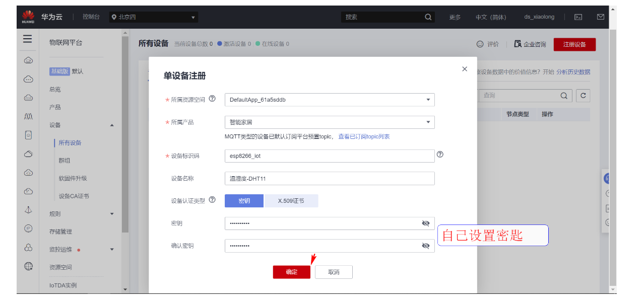Open 软固件升级 in the sidebar

73,178
